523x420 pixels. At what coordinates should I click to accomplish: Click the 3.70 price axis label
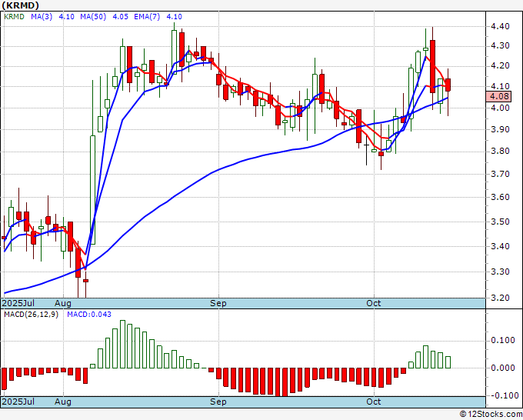(x=500, y=174)
